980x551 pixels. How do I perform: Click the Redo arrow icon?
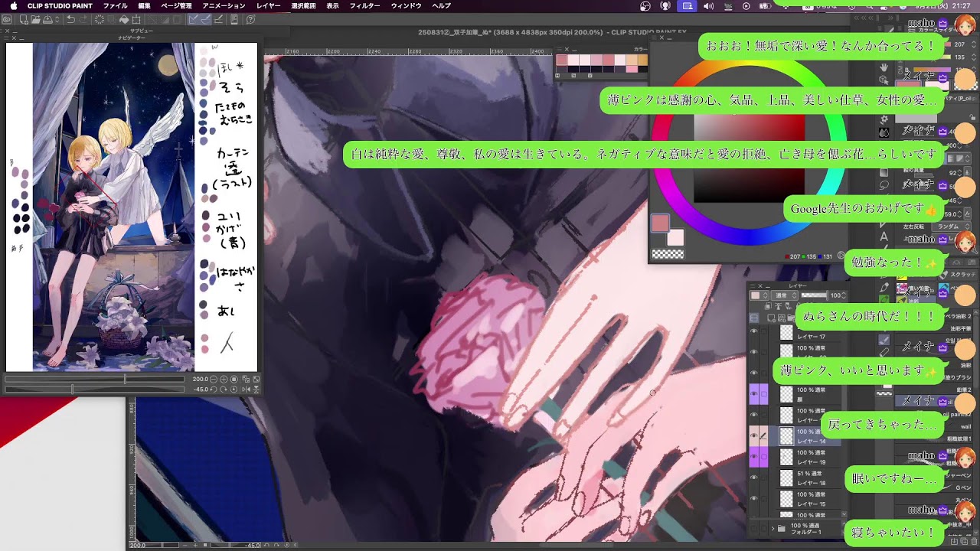click(83, 19)
